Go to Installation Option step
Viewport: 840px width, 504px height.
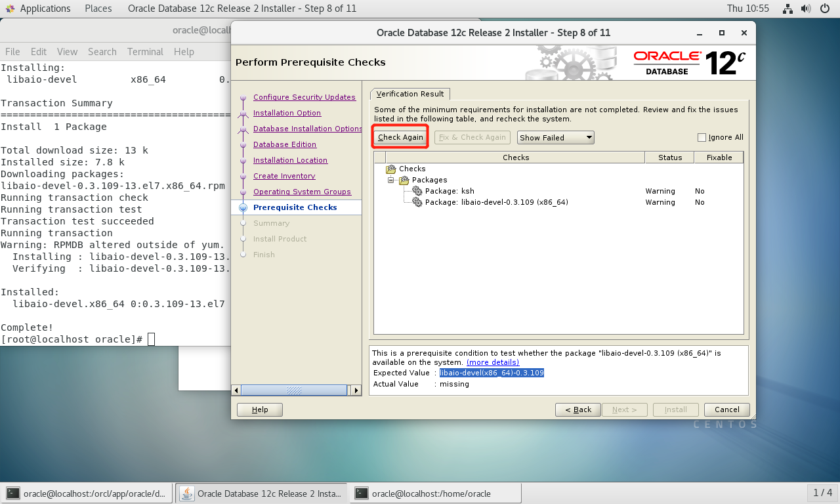point(287,113)
